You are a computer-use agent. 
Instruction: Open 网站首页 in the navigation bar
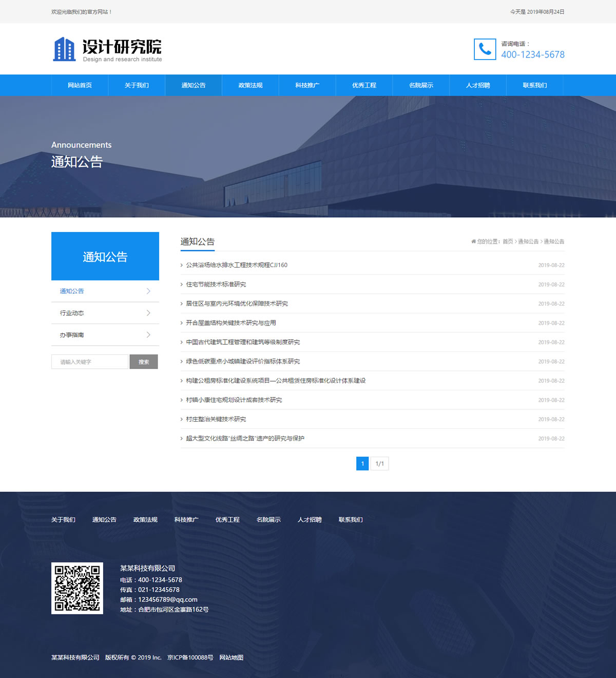coord(80,85)
